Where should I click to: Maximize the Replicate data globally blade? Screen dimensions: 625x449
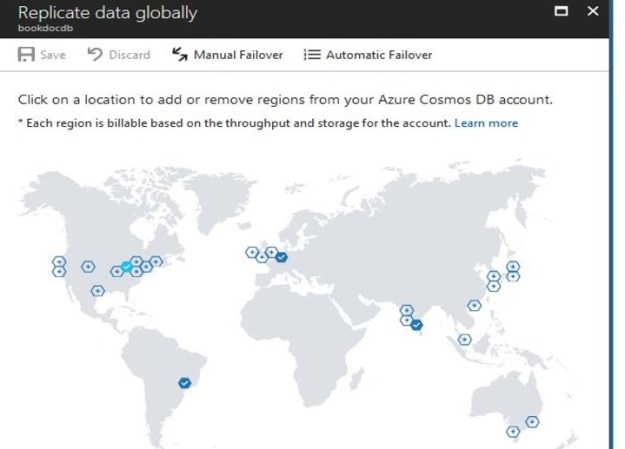point(561,12)
